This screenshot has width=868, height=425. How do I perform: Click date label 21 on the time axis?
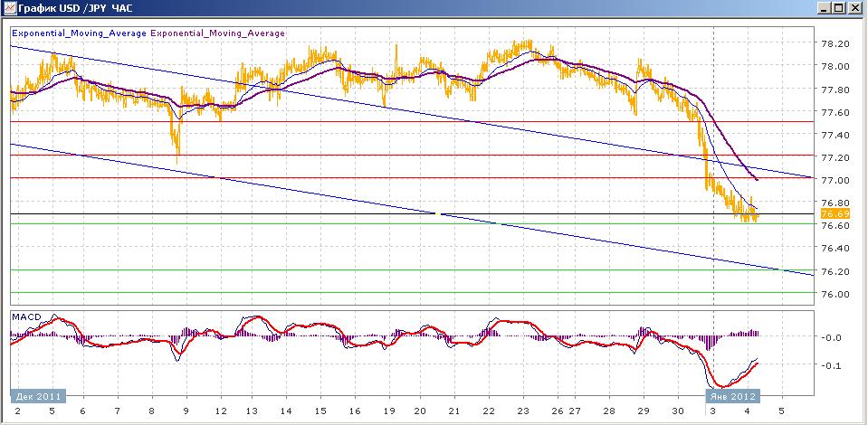point(454,411)
